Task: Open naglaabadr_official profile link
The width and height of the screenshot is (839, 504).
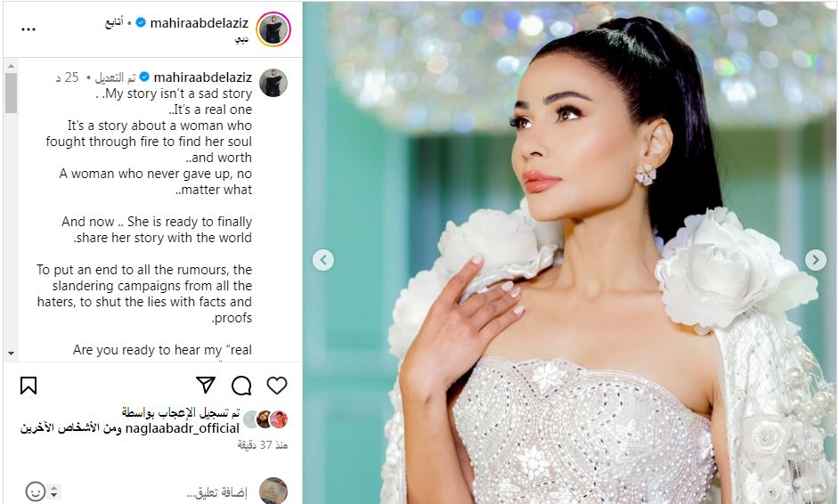Action: coord(182,428)
